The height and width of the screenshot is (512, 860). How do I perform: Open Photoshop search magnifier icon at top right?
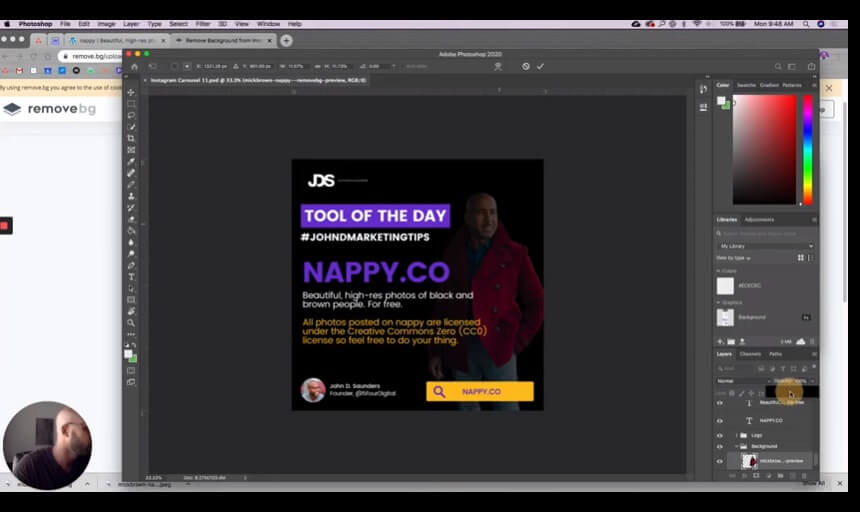[778, 66]
